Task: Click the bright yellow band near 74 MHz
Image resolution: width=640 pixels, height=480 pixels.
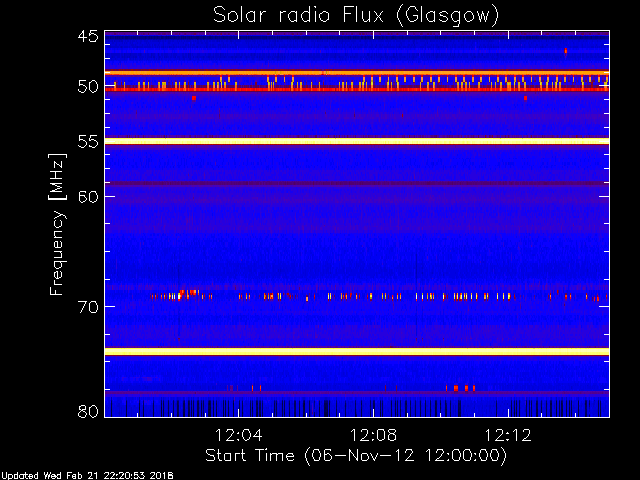Action: coord(357,351)
